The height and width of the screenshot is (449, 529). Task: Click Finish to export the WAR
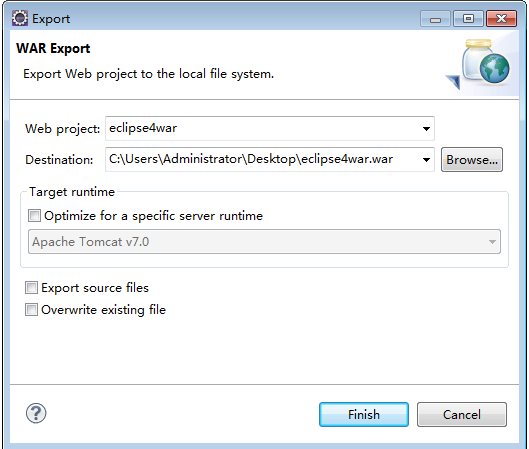coord(364,415)
